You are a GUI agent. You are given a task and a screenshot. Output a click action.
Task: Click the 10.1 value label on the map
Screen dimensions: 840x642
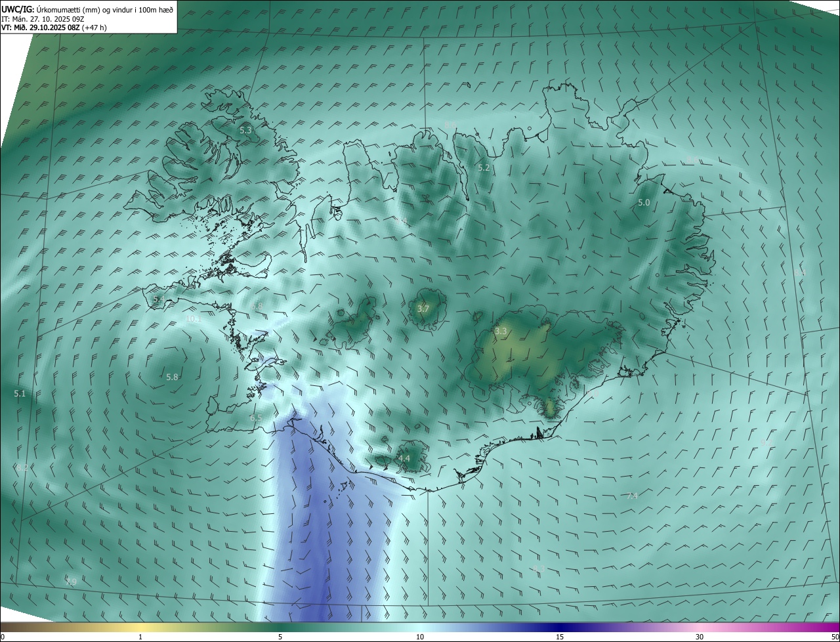point(193,319)
